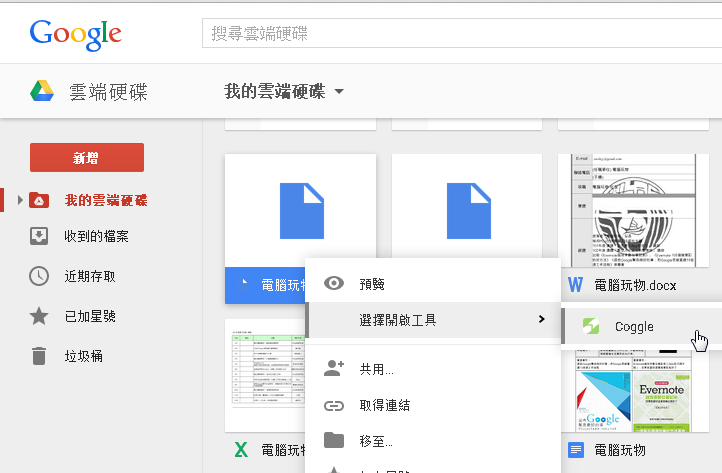Image resolution: width=722 pixels, height=473 pixels.
Task: Click the link icon beside 取得連結
Action: [335, 405]
